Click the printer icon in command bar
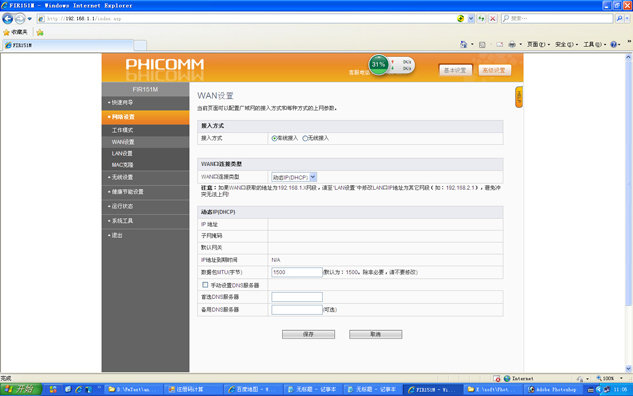 512,44
